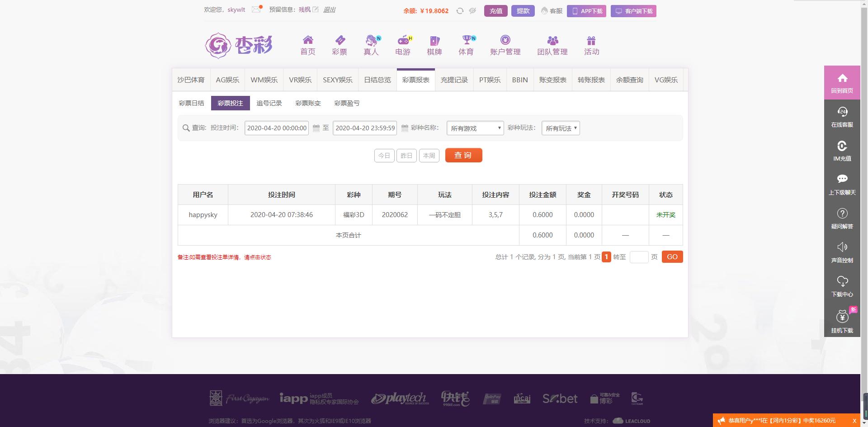868x427 pixels.
Task: Click the edit reserved message pencil icon
Action: (316, 9)
